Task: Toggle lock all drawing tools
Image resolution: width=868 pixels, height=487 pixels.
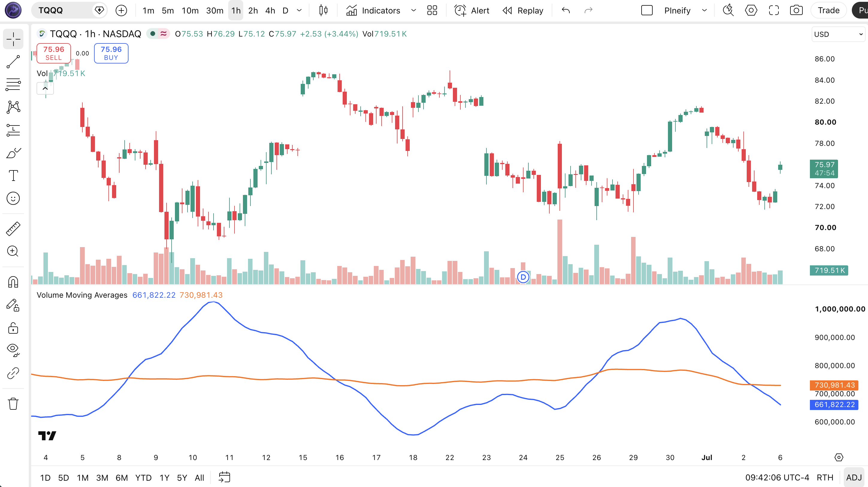Action: tap(13, 328)
